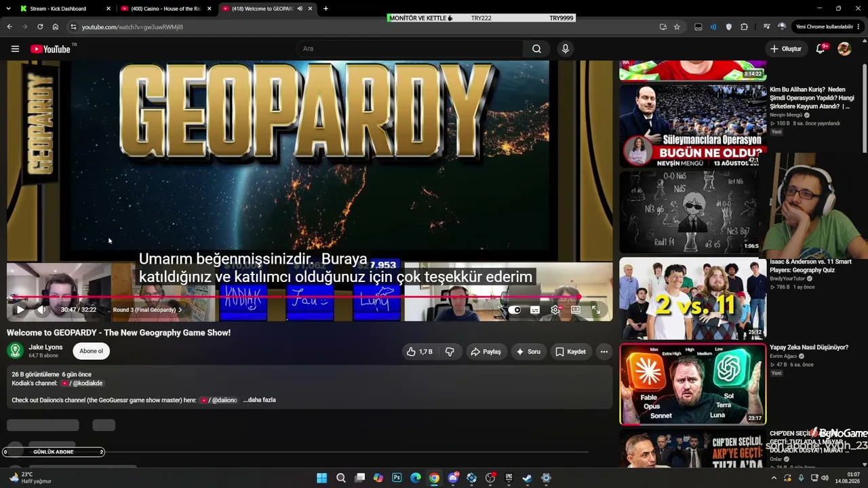The height and width of the screenshot is (488, 868).
Task: Open YouTube notifications bell
Action: tap(821, 49)
